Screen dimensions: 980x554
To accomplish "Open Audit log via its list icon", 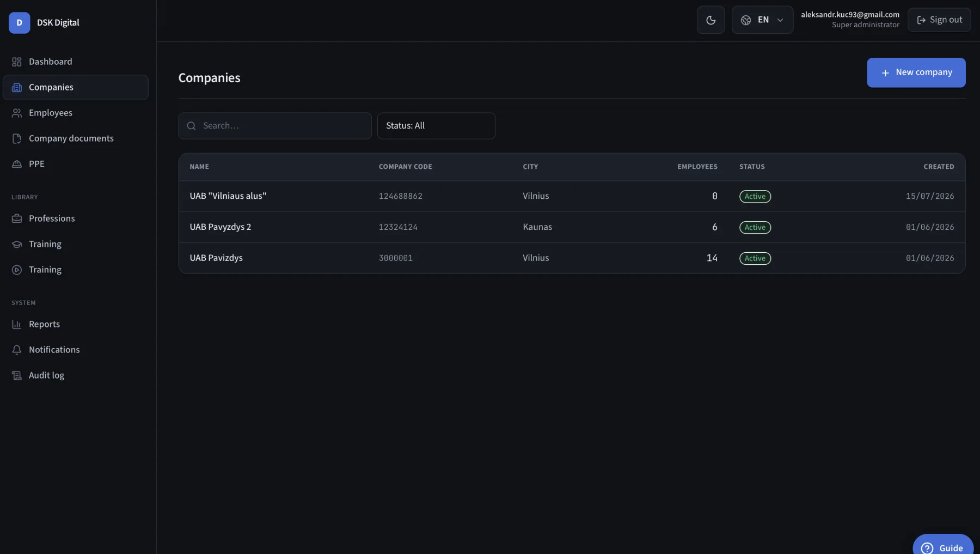I will tap(17, 376).
